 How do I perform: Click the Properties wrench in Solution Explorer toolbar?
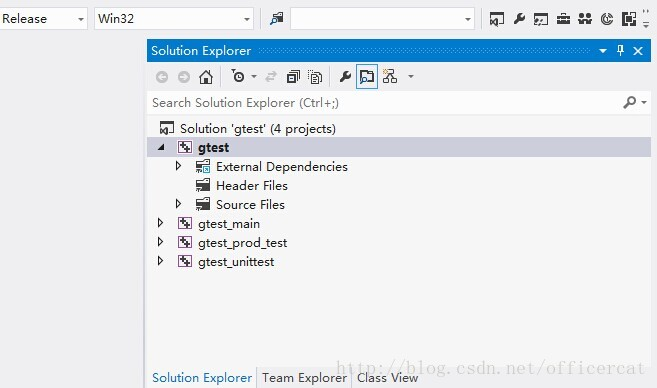pyautogui.click(x=345, y=77)
